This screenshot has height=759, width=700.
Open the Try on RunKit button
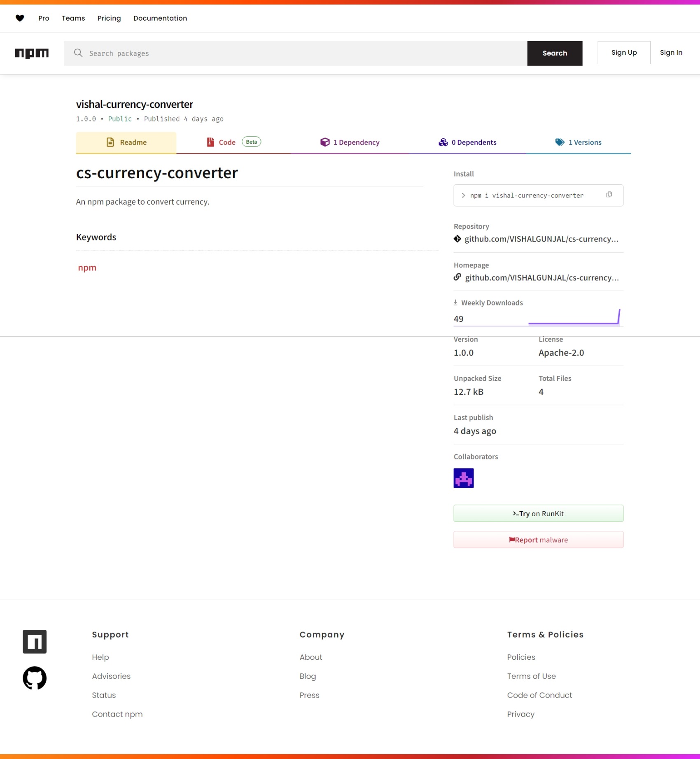538,513
